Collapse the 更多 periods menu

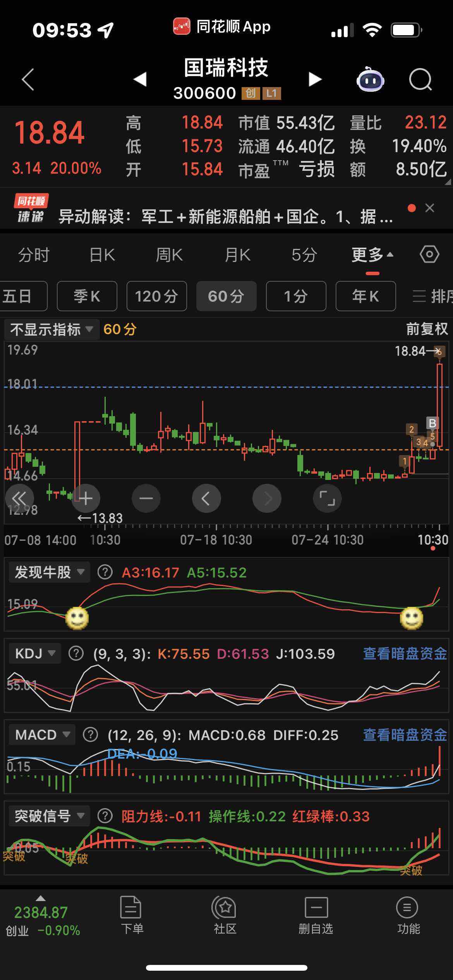pos(372,255)
